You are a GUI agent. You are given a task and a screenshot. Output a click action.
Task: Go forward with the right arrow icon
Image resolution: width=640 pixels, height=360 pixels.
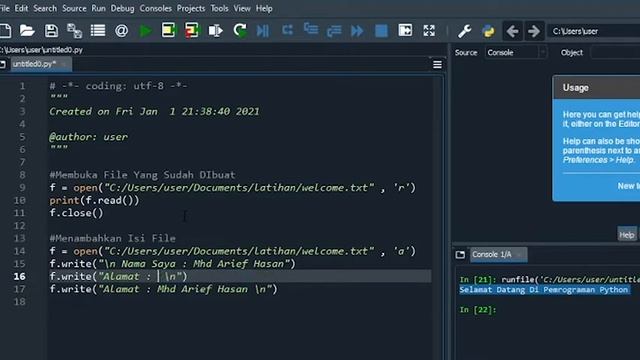[x=534, y=31]
